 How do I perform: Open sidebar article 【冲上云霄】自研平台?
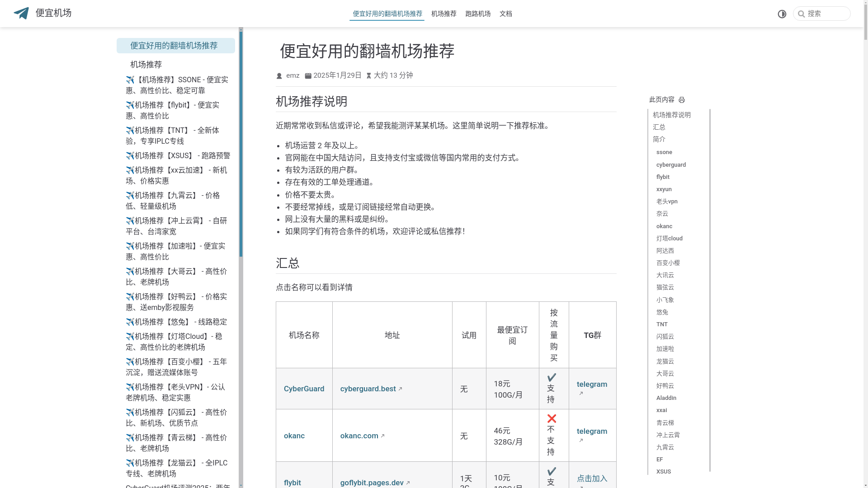point(178,226)
